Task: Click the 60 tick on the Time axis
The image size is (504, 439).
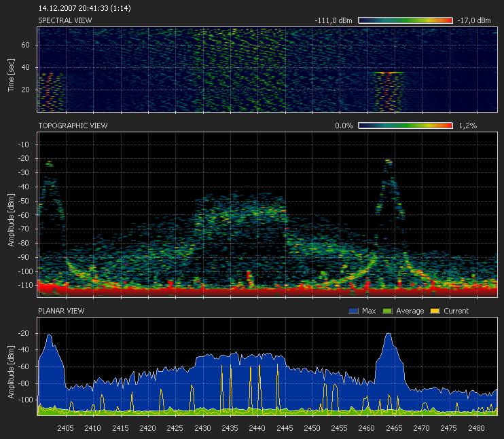Action: [x=25, y=45]
